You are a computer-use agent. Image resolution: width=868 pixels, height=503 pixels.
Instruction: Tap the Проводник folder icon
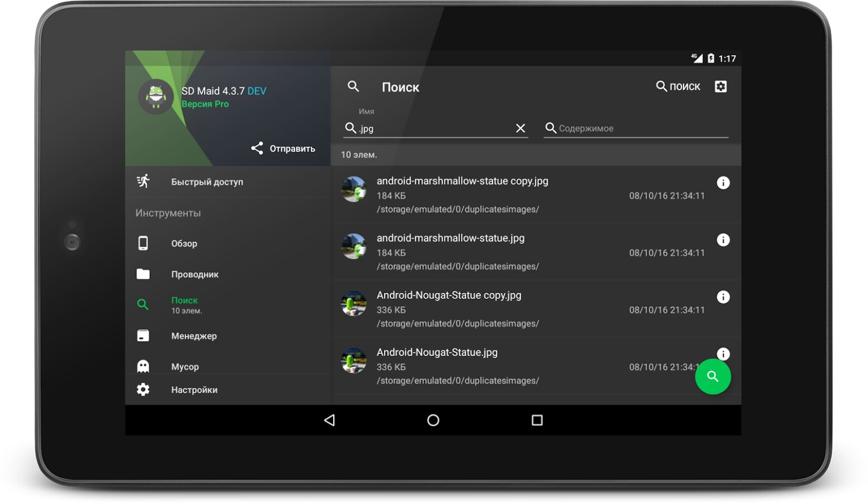pyautogui.click(x=143, y=274)
